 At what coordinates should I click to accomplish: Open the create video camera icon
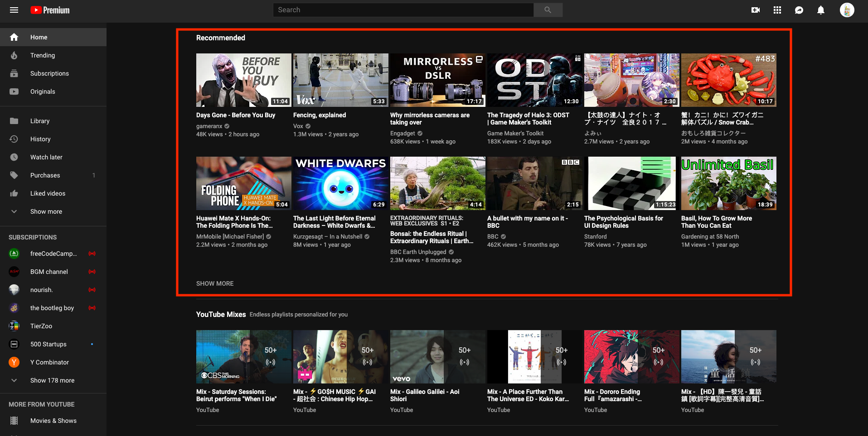pos(756,10)
